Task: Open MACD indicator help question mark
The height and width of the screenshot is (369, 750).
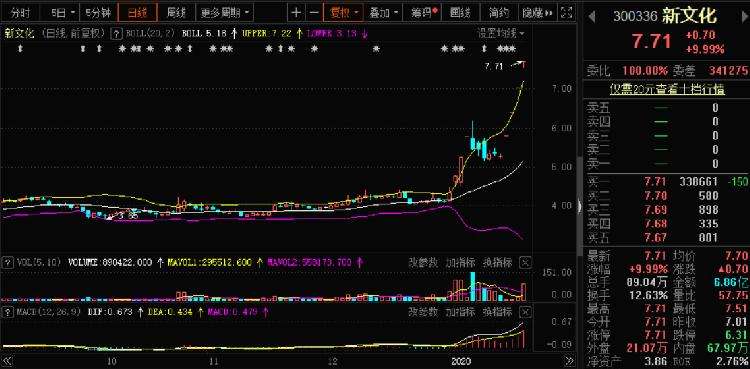Action: click(x=8, y=312)
